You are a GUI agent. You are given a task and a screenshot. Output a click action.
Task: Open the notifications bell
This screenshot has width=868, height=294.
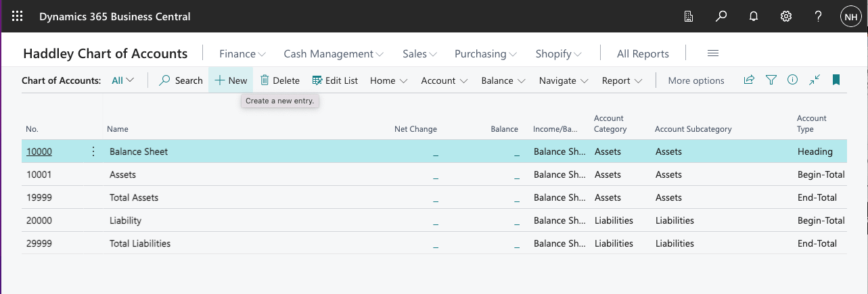pos(754,16)
